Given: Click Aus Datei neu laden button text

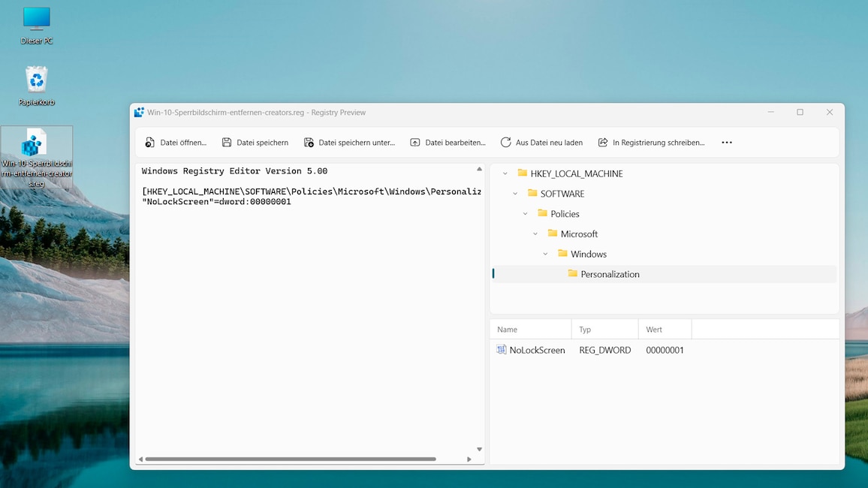Looking at the screenshot, I should pyautogui.click(x=549, y=143).
